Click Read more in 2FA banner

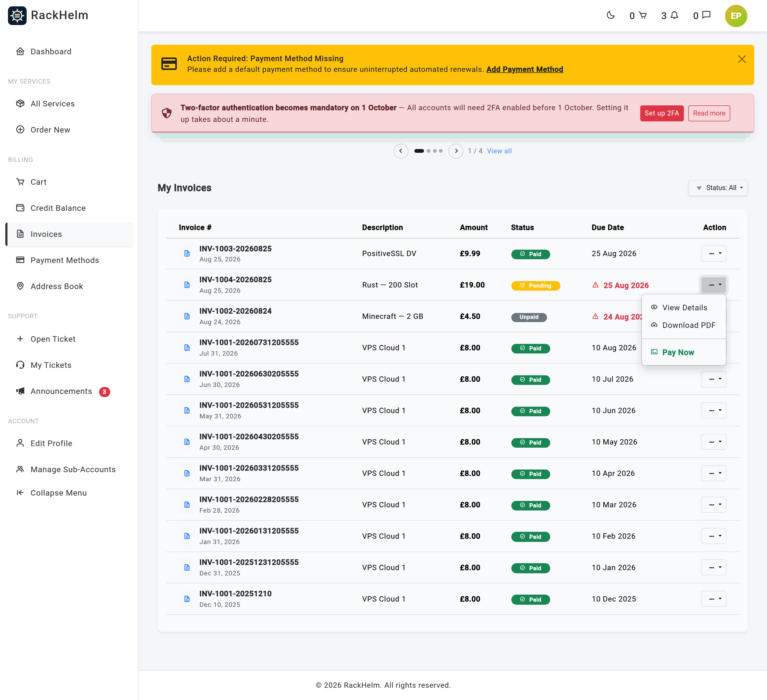pos(709,113)
